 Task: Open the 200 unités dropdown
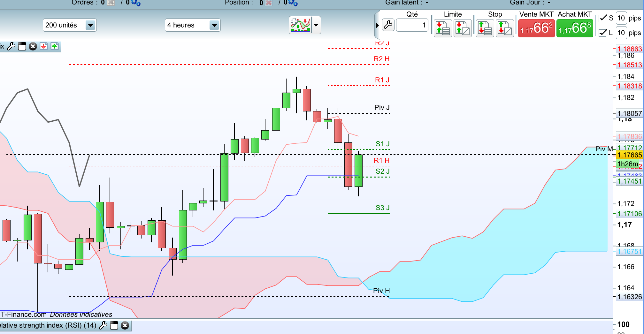coord(70,25)
